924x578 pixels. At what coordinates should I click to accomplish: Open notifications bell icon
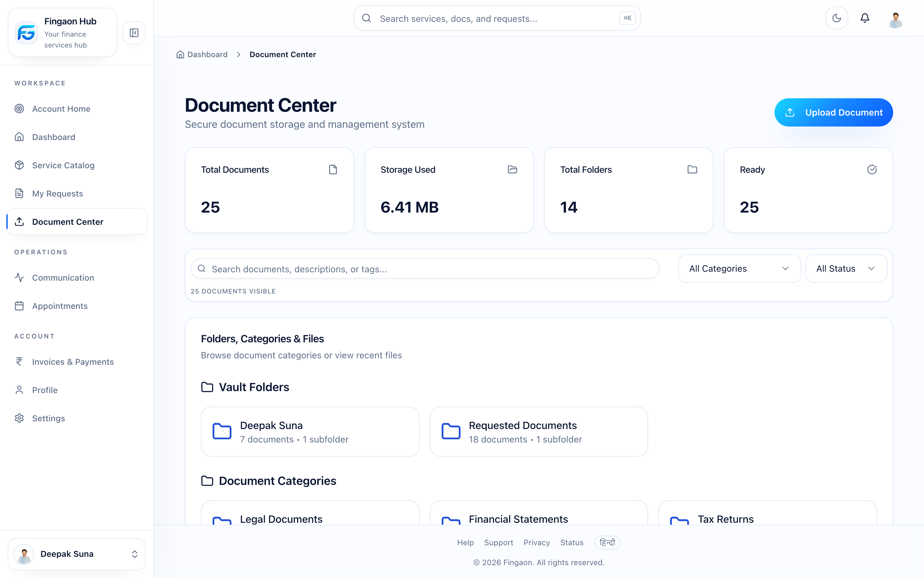[x=865, y=18]
